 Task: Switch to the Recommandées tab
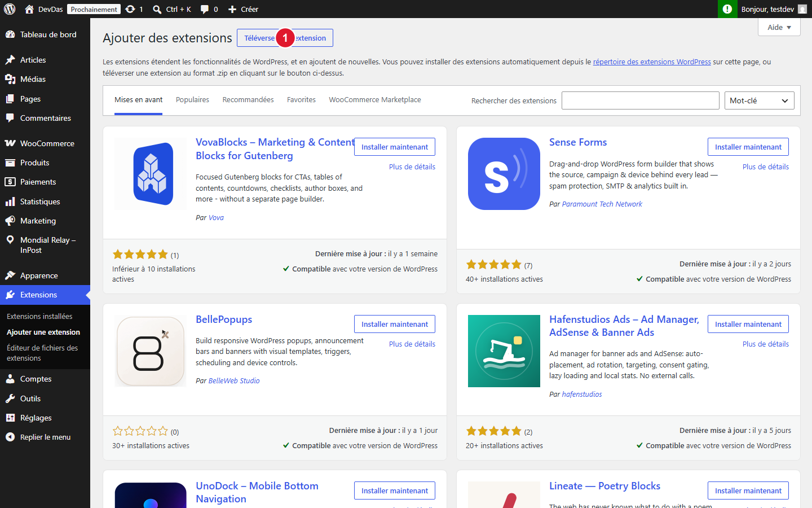coord(248,100)
